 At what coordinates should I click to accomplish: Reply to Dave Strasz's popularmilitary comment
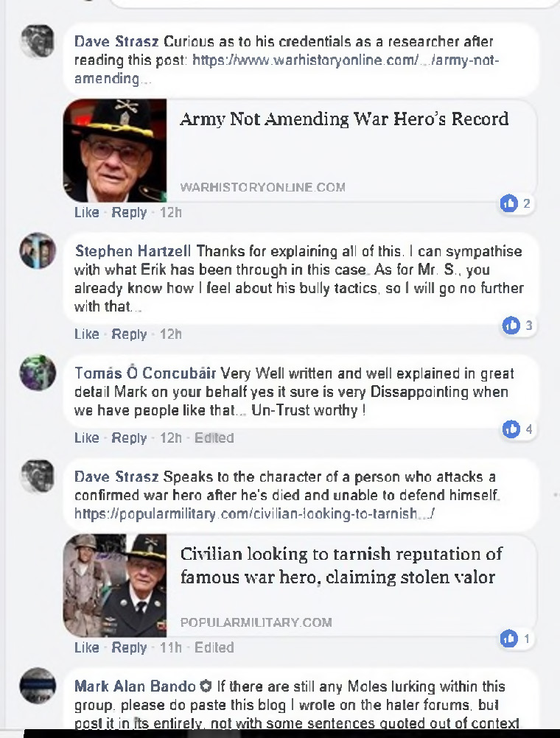(x=129, y=647)
